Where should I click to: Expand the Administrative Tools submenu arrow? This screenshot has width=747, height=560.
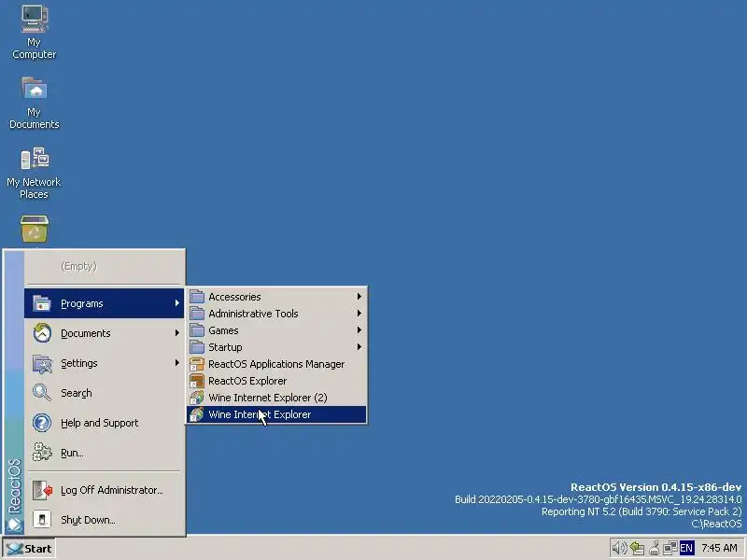point(359,314)
